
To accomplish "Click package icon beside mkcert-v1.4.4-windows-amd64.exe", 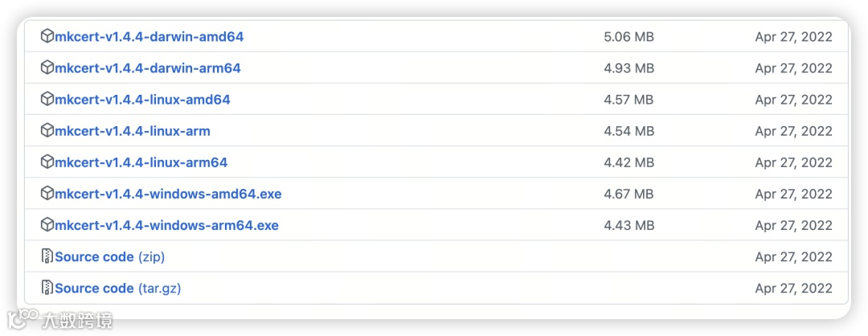I will click(x=47, y=193).
